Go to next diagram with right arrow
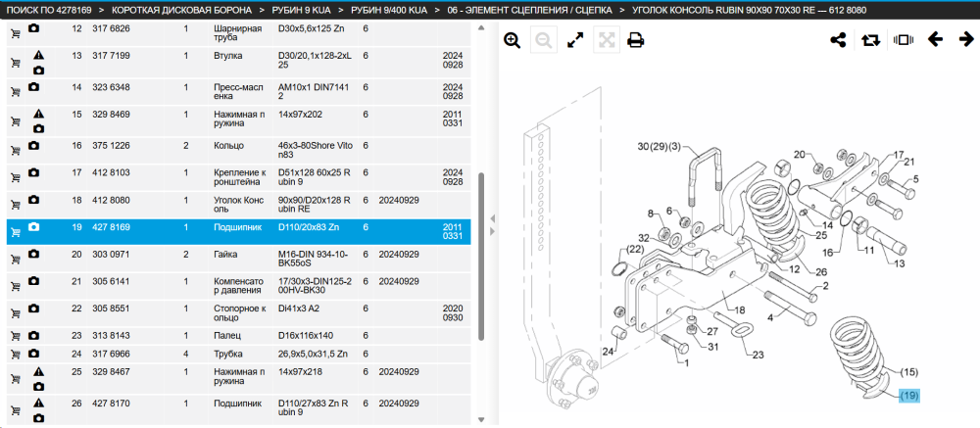 pyautogui.click(x=966, y=40)
